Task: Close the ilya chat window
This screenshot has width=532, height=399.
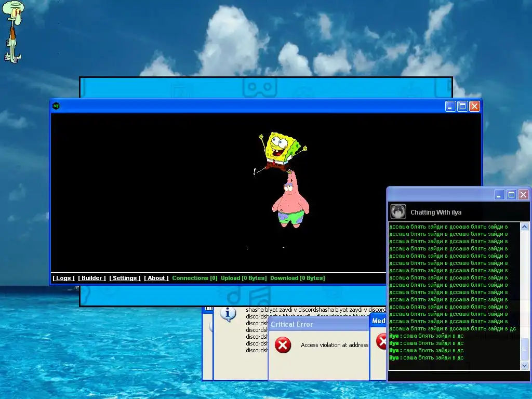Action: point(524,195)
